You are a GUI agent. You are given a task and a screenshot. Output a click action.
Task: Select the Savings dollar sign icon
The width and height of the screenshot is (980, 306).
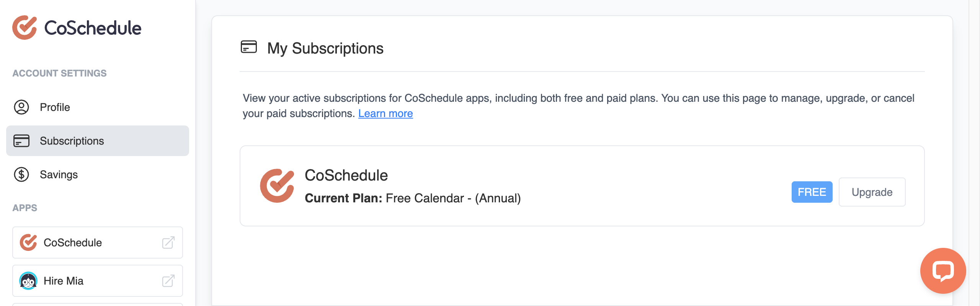click(x=21, y=175)
